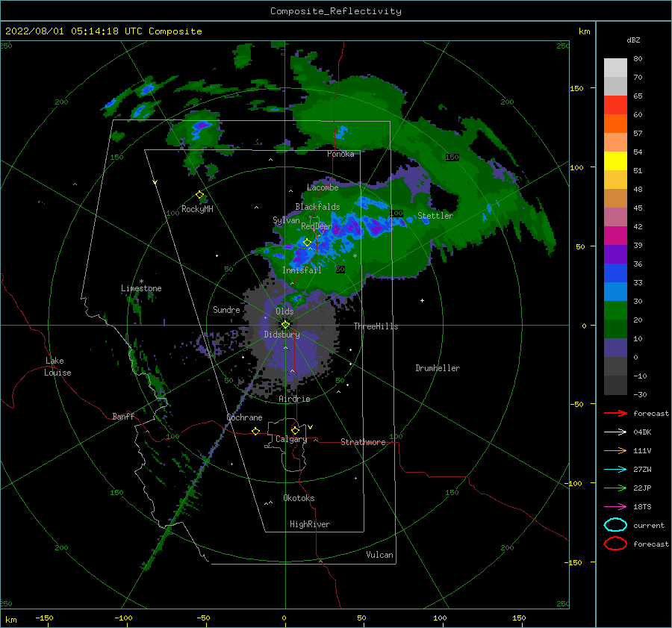Click the Calgary city label
The image size is (672, 628).
(291, 439)
